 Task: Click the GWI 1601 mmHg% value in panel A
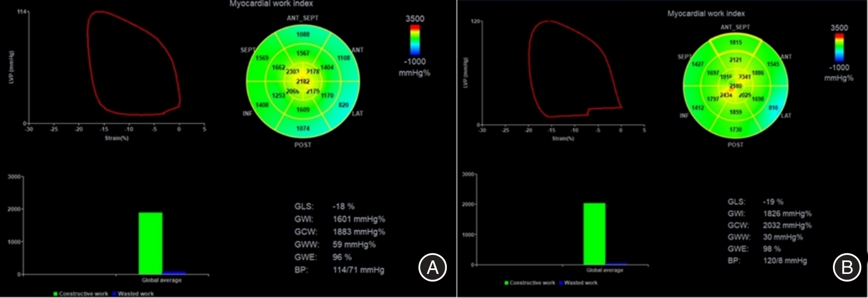tap(359, 219)
